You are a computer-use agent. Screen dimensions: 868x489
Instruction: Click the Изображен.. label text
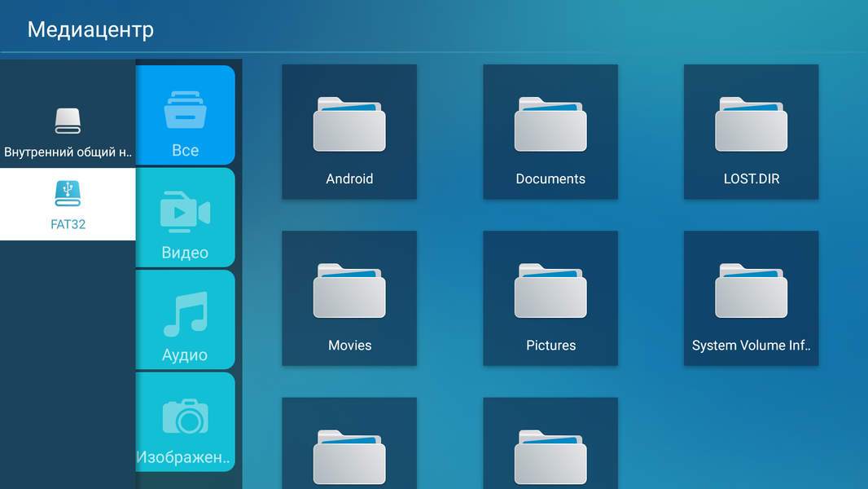click(x=185, y=457)
